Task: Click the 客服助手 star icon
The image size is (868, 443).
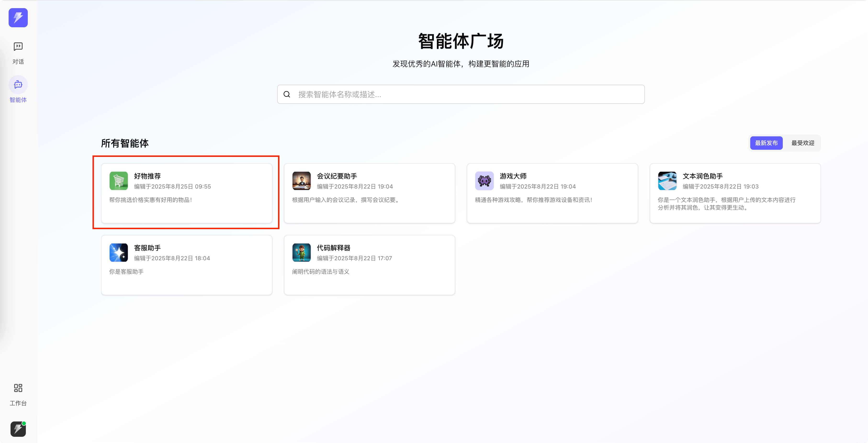Action: click(118, 252)
